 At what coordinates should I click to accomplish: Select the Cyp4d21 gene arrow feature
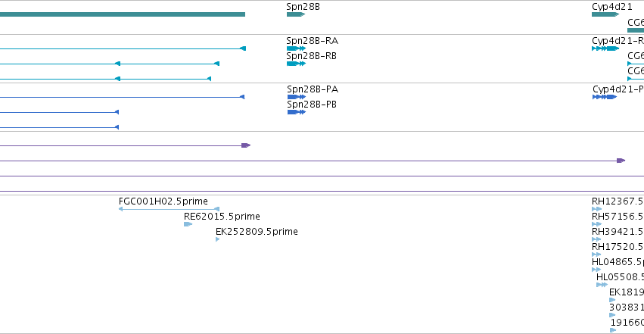pyautogui.click(x=605, y=14)
